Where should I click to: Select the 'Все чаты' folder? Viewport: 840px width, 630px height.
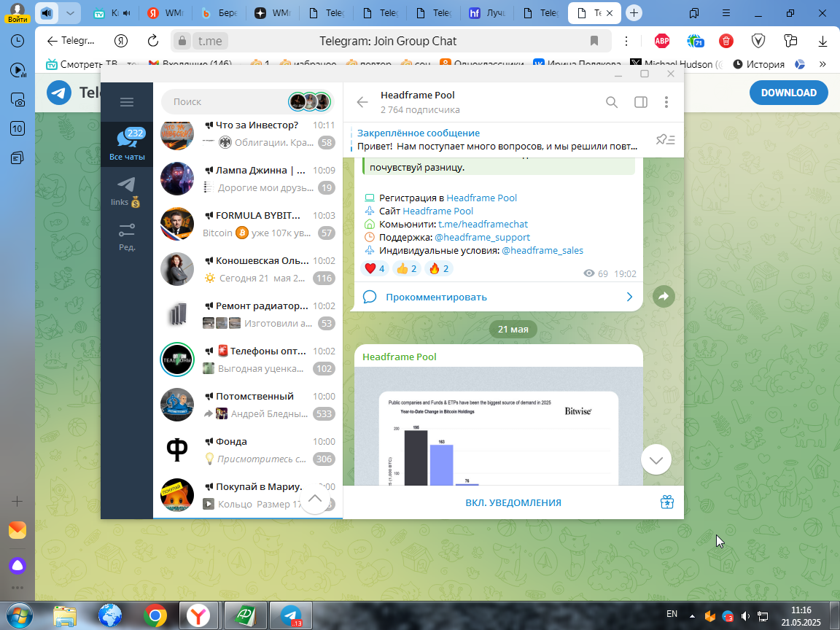click(x=127, y=144)
